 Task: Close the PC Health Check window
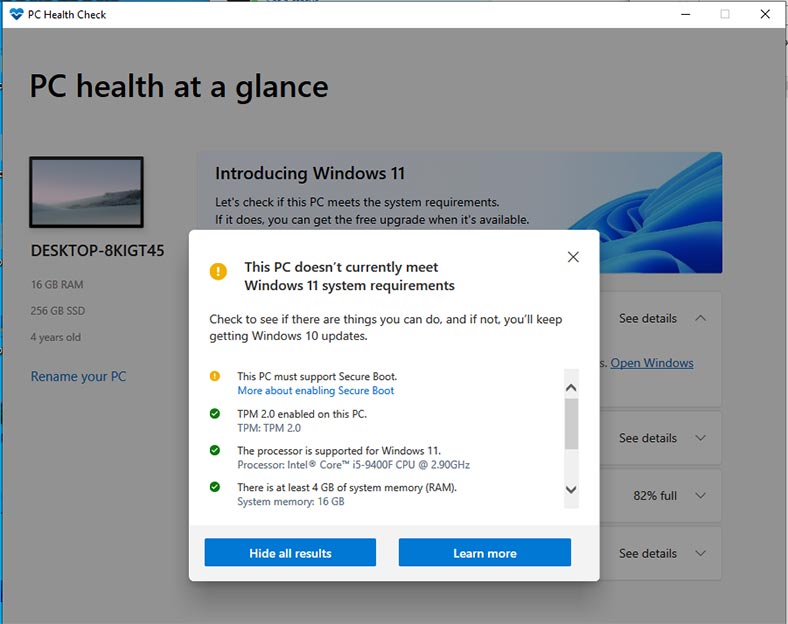765,14
